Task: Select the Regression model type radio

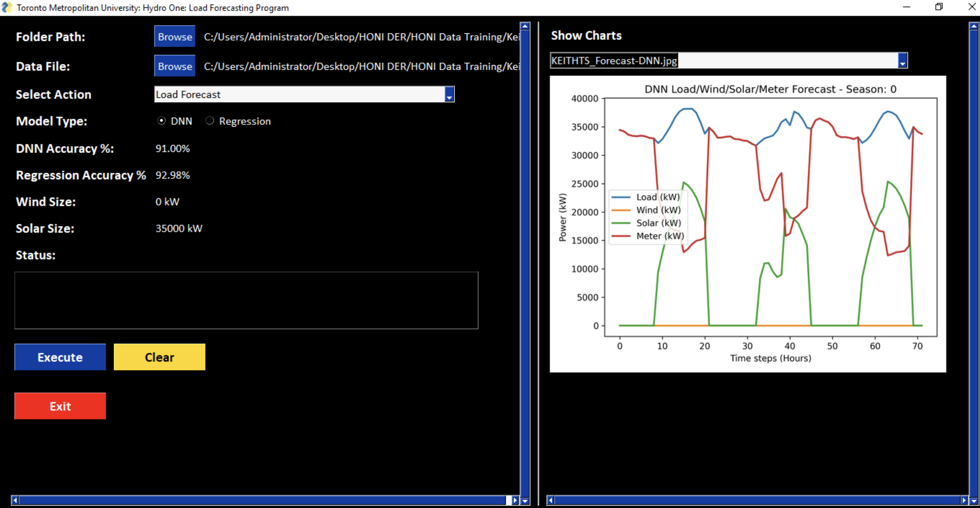Action: [x=210, y=121]
